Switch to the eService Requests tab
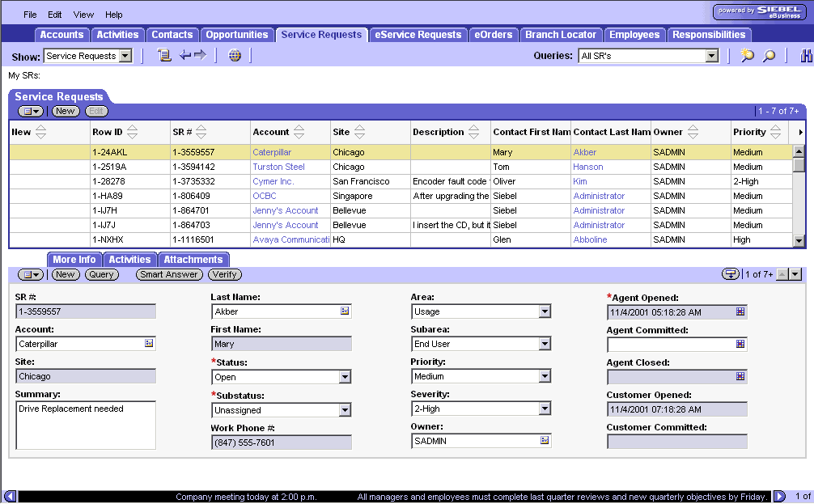The width and height of the screenshot is (814, 504). tap(418, 35)
